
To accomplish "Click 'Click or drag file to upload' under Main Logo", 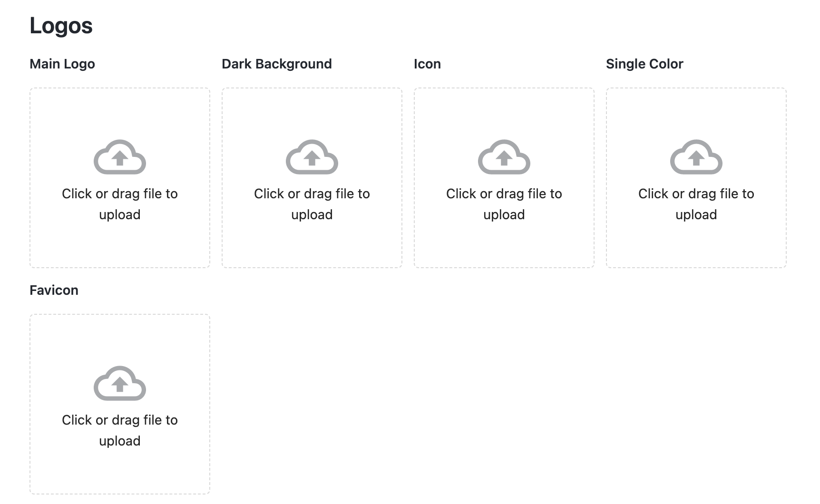I will (120, 204).
